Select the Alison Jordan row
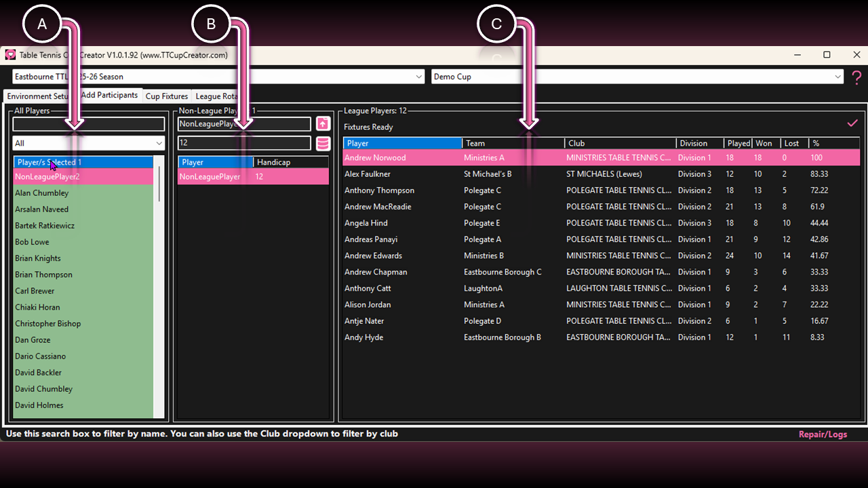Image resolution: width=868 pixels, height=488 pixels. [x=601, y=304]
